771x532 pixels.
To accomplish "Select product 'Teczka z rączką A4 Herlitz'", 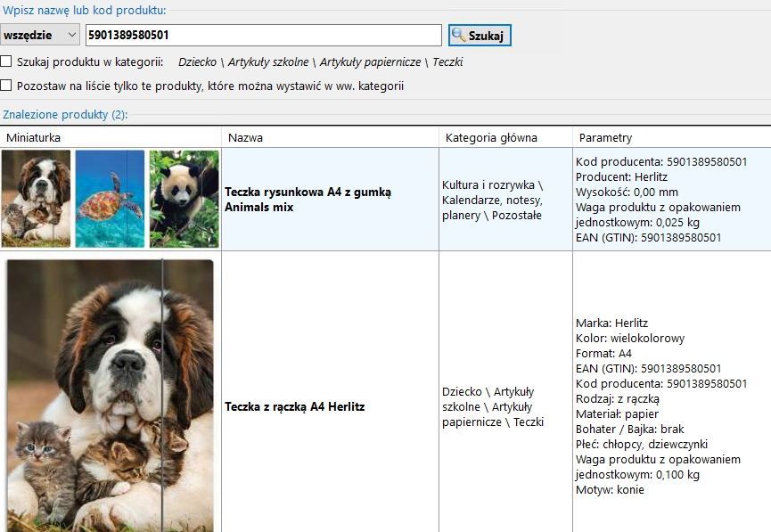I will tap(295, 407).
